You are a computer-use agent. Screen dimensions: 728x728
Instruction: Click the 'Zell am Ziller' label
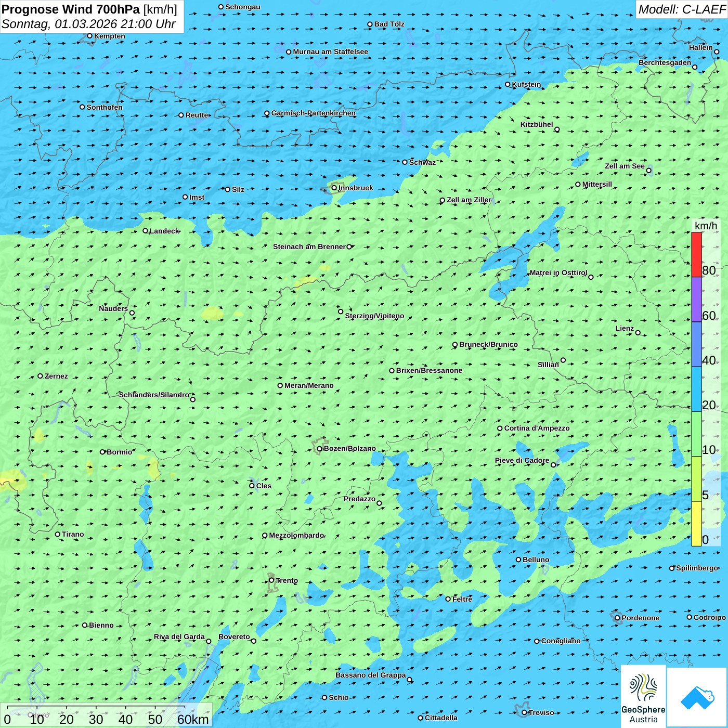(469, 200)
